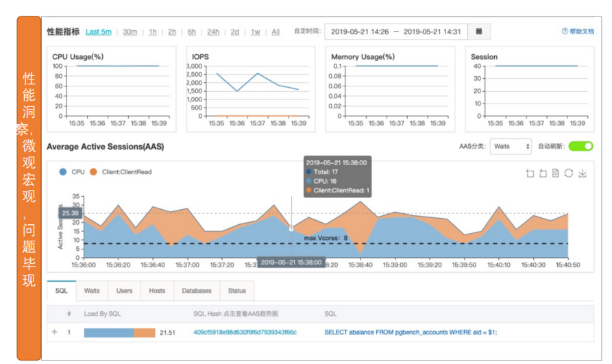Toggle the auto refresh switch off
Viewport: 612px width, 364px height.
pos(580,146)
